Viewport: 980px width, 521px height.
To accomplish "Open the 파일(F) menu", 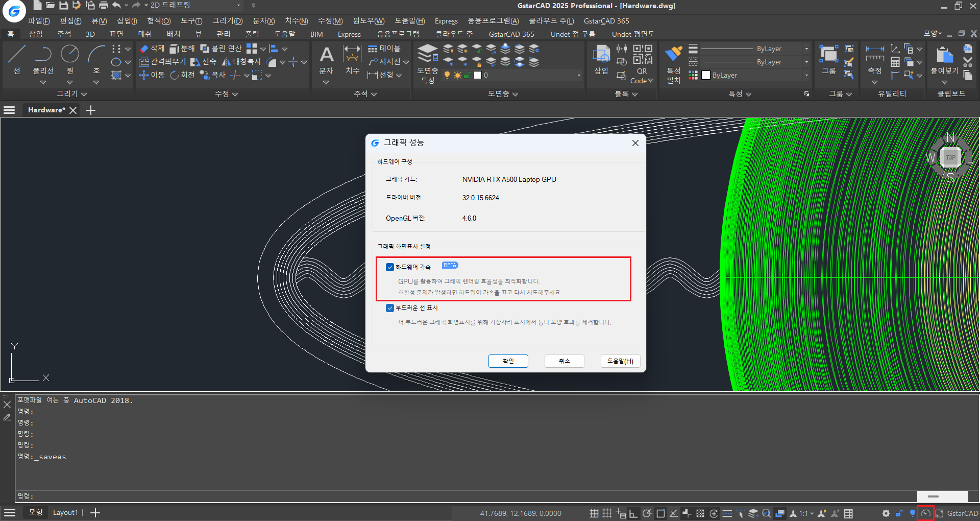I will coord(39,21).
